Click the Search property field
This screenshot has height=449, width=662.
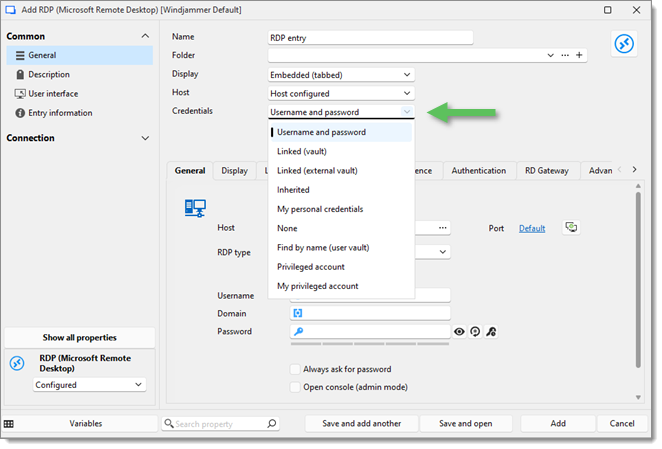[220, 424]
